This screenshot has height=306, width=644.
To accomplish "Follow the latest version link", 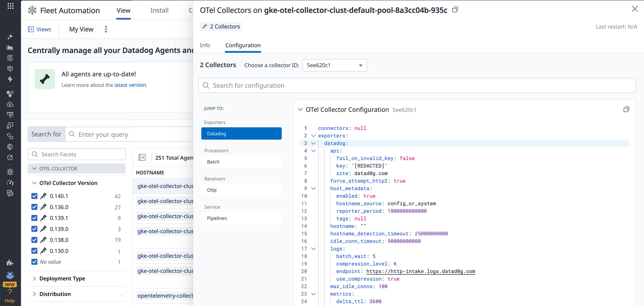I will pyautogui.click(x=130, y=85).
